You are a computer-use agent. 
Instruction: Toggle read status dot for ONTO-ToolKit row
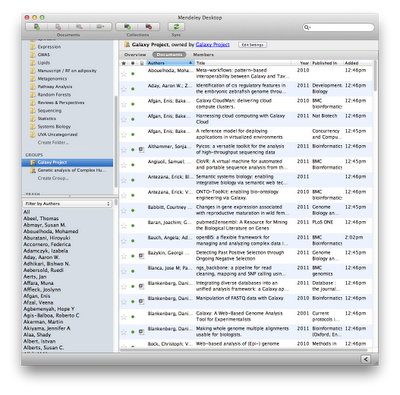[133, 195]
